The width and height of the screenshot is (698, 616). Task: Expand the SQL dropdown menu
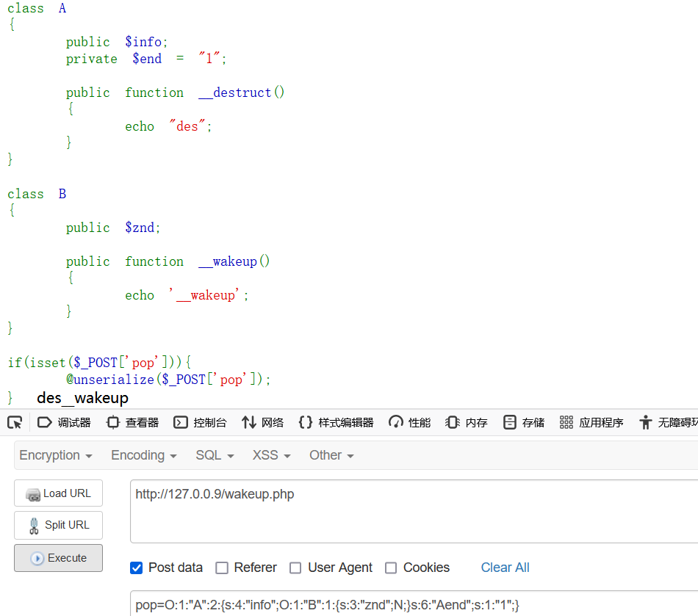[x=215, y=455]
